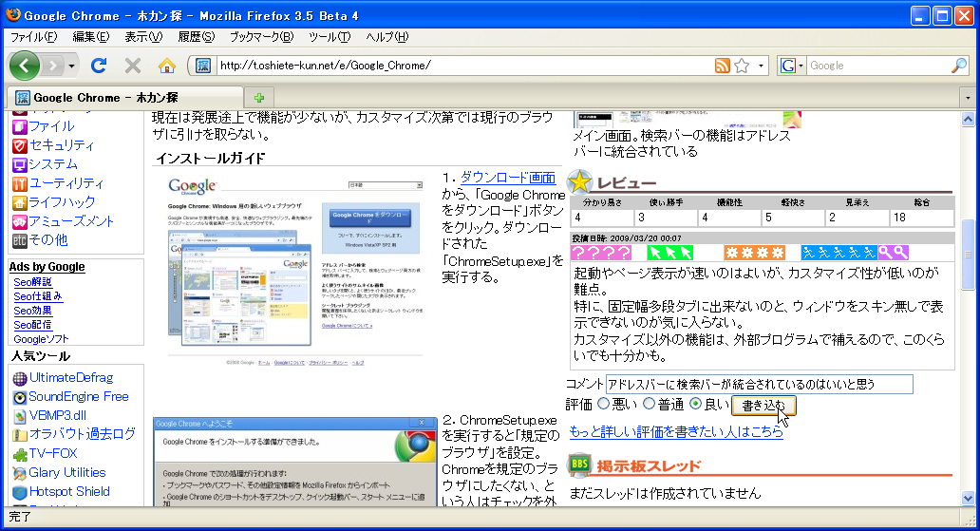Screen dimensions: 980x531
Task: Open もっと詳しい評価を書きたい人はこちら link
Action: pos(676,431)
